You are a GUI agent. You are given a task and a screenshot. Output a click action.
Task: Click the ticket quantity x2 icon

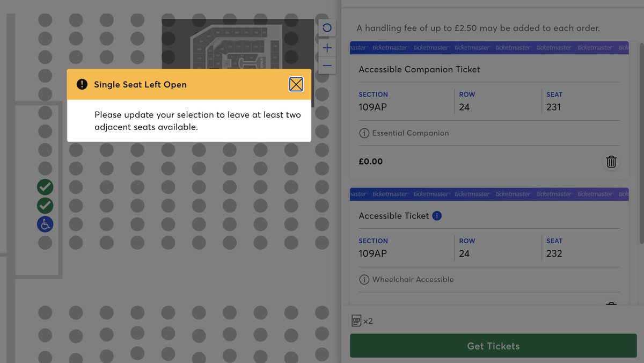(358, 320)
